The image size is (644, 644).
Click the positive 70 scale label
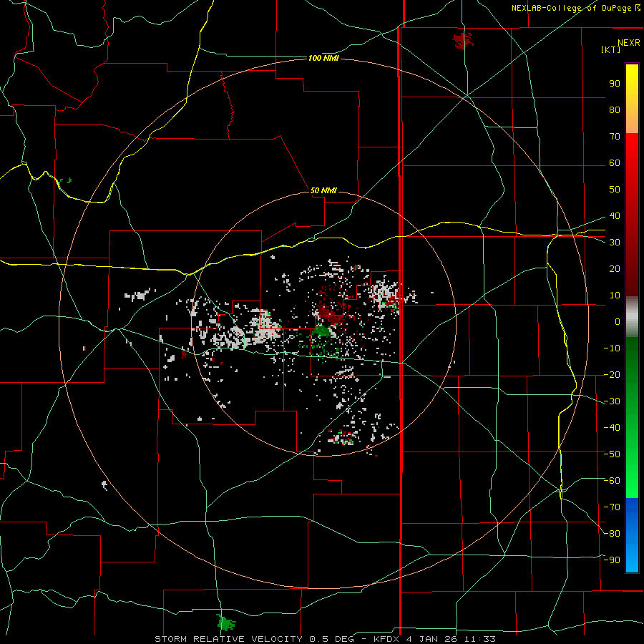[x=615, y=137]
